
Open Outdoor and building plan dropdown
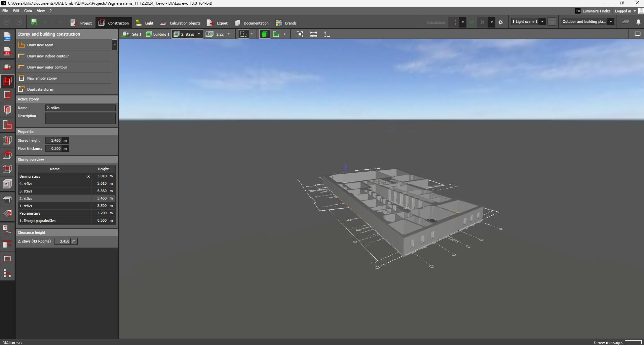(x=611, y=21)
